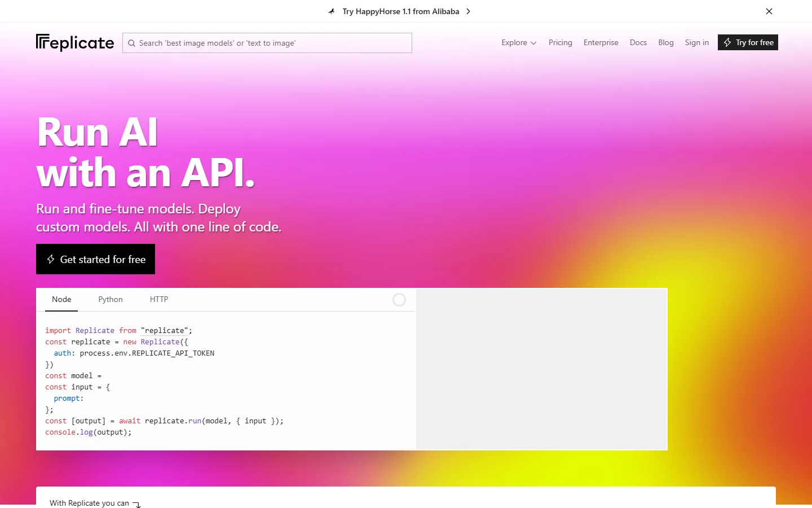Image resolution: width=812 pixels, height=508 pixels.
Task: Click the 'console.log(output);' code line
Action: [x=88, y=432]
